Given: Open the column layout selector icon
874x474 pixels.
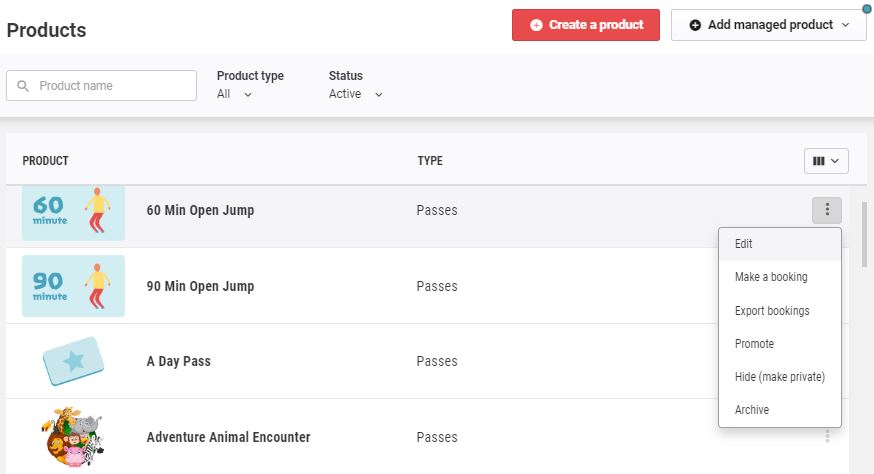Looking at the screenshot, I should [825, 160].
